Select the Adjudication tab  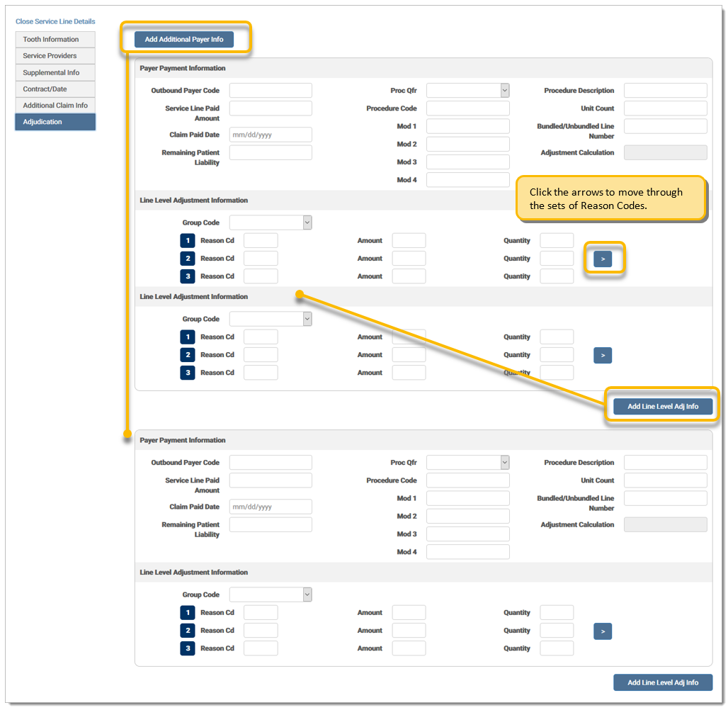(x=55, y=122)
